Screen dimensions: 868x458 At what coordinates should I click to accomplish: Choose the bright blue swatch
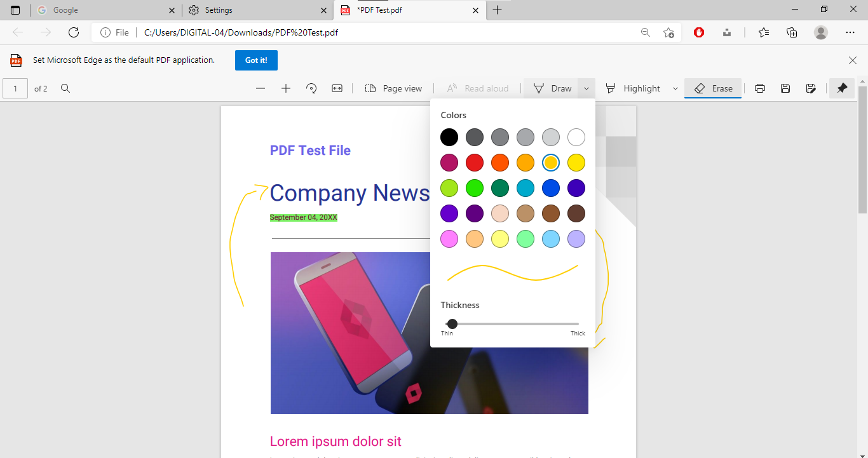point(551,188)
